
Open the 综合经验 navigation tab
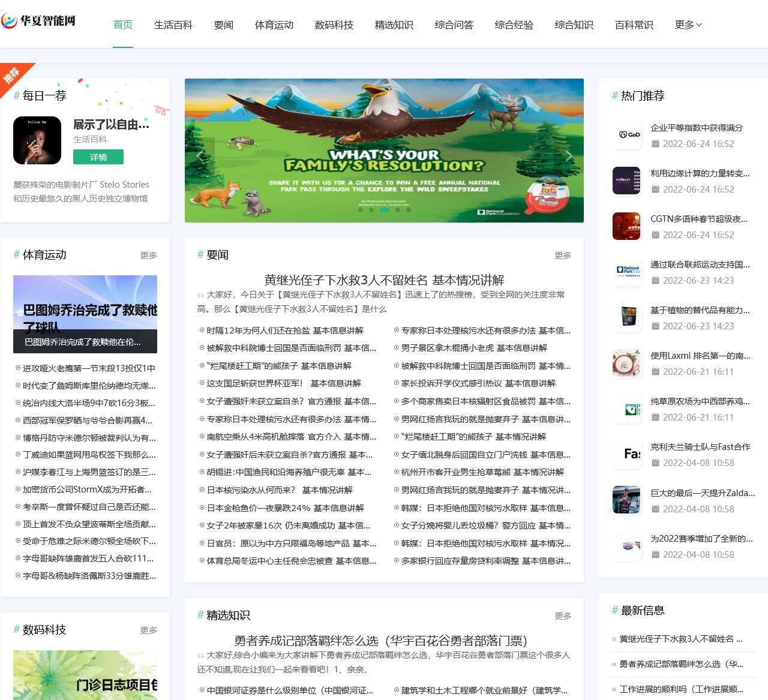tap(514, 25)
